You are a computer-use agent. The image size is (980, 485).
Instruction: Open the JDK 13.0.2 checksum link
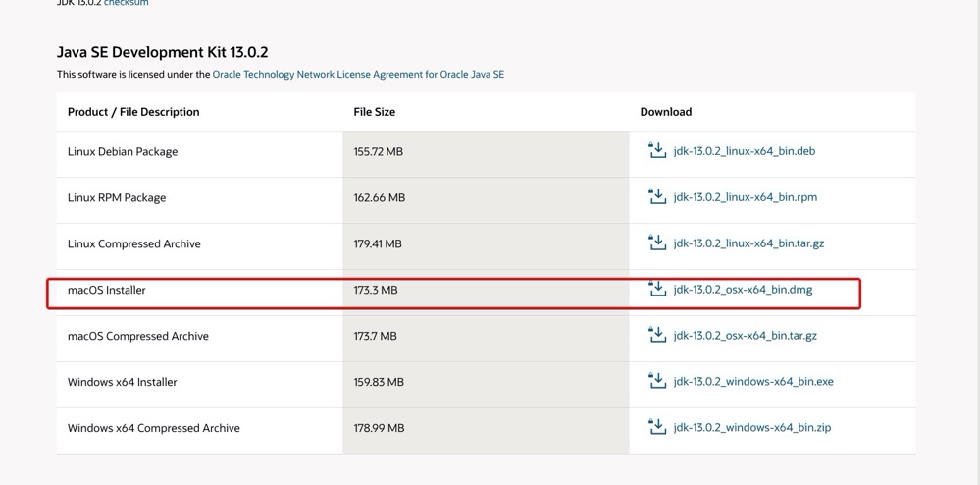point(127,3)
